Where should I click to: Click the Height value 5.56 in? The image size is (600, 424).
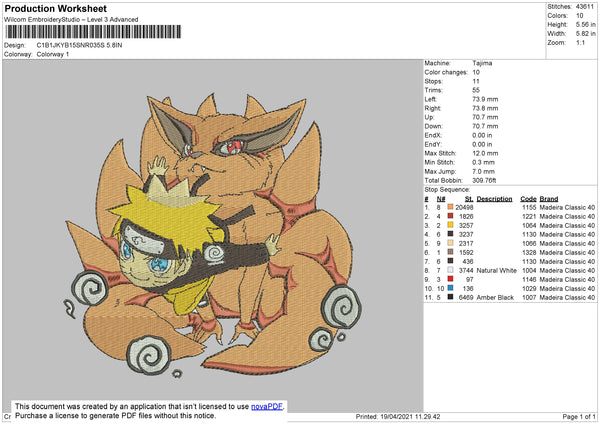click(585, 24)
